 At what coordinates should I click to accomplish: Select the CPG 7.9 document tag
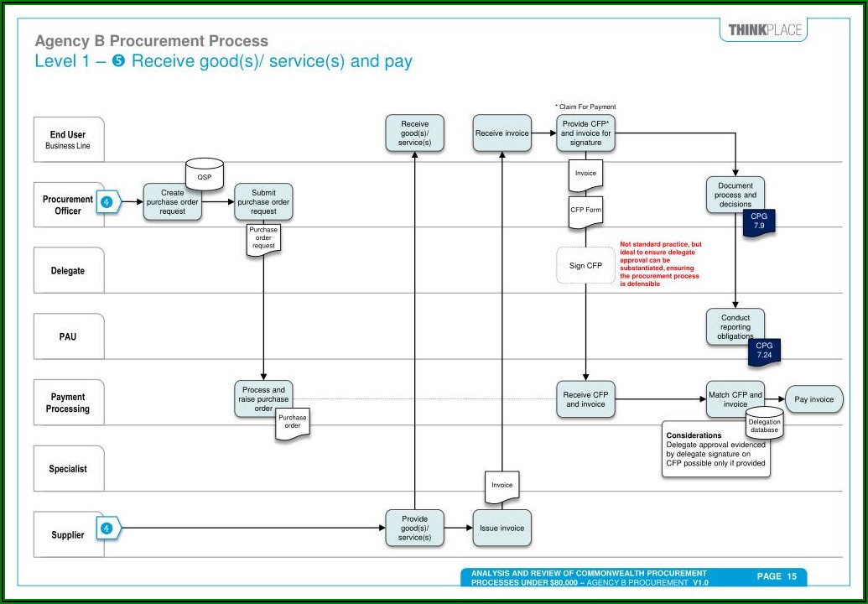pos(759,222)
